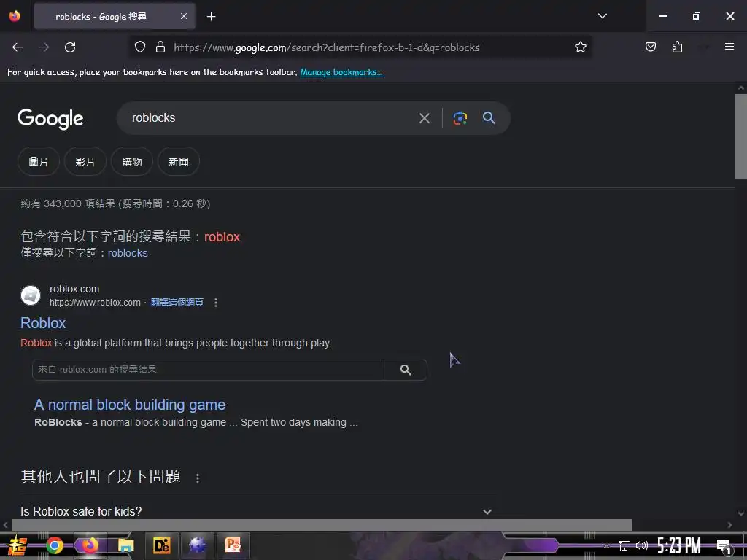Open options beside 其他人也問了以下問題
Viewport: 747px width, 560px height.
click(198, 478)
